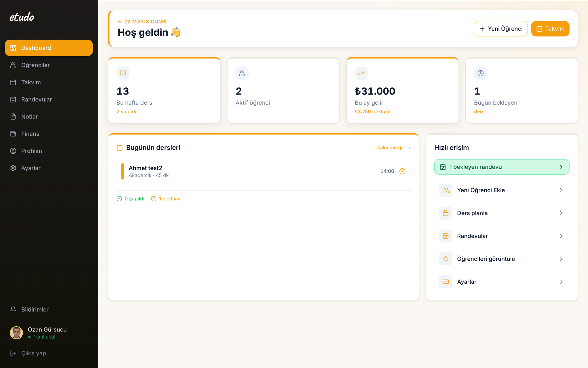Click the ₺31.000 revenue value
588x368 pixels.
tap(375, 91)
